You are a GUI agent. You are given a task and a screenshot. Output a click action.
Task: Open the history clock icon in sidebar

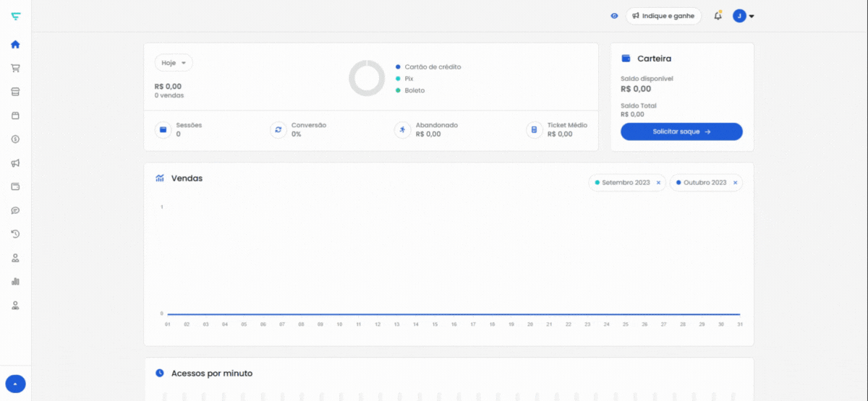tap(15, 234)
